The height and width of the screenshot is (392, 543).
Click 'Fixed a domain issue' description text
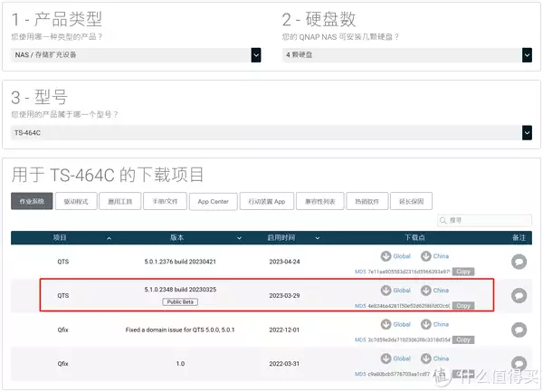pos(180,330)
